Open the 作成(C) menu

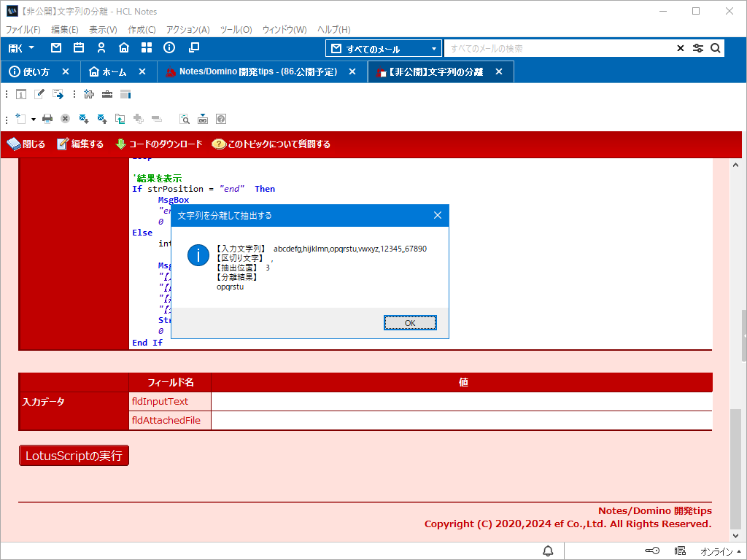142,30
